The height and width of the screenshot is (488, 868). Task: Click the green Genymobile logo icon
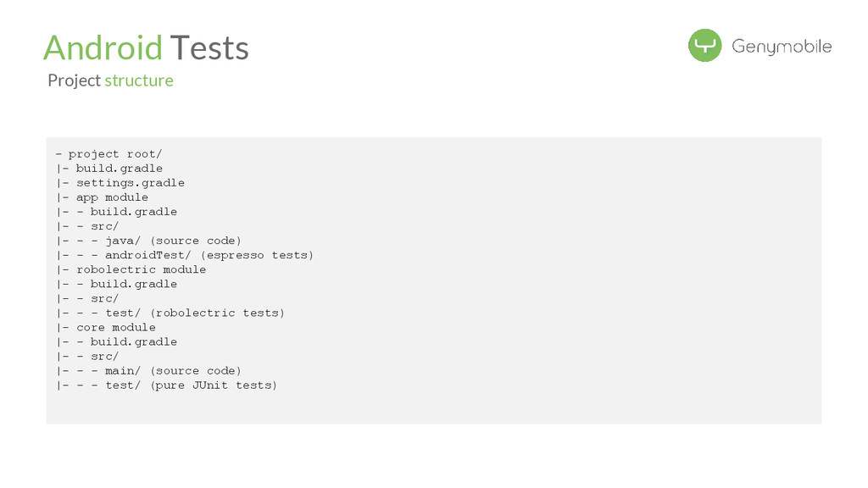pos(704,46)
